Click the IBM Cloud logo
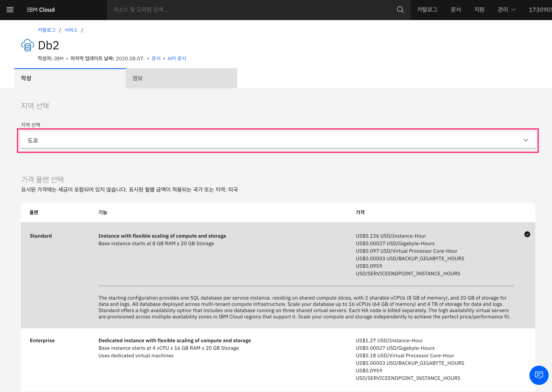552x392 pixels. pos(41,10)
